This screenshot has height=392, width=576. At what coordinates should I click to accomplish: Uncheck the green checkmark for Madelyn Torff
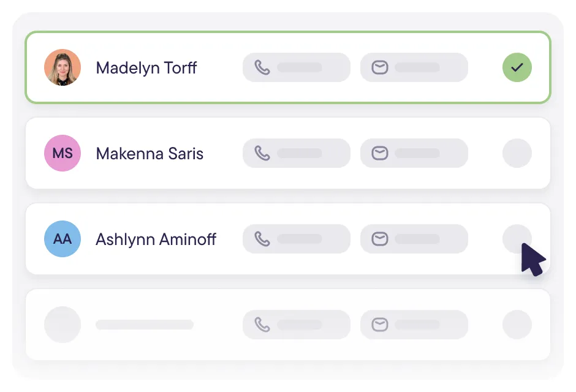click(x=517, y=67)
